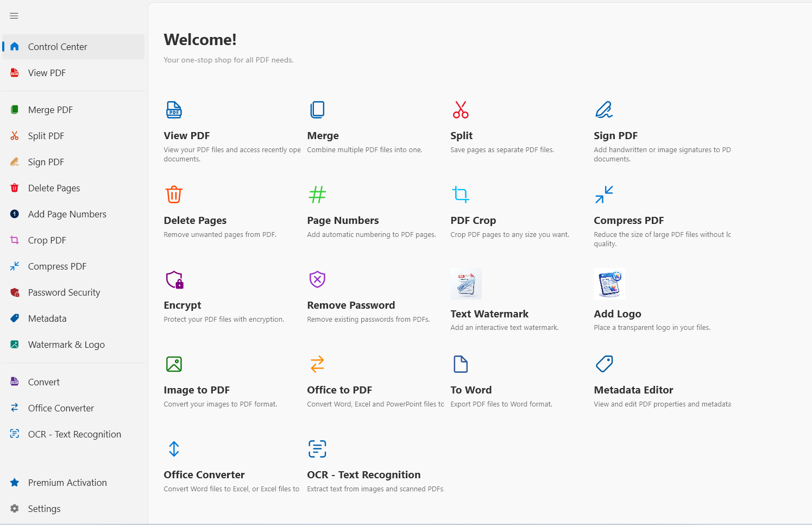
Task: Click the Merge PDF sidebar icon
Action: click(x=15, y=110)
